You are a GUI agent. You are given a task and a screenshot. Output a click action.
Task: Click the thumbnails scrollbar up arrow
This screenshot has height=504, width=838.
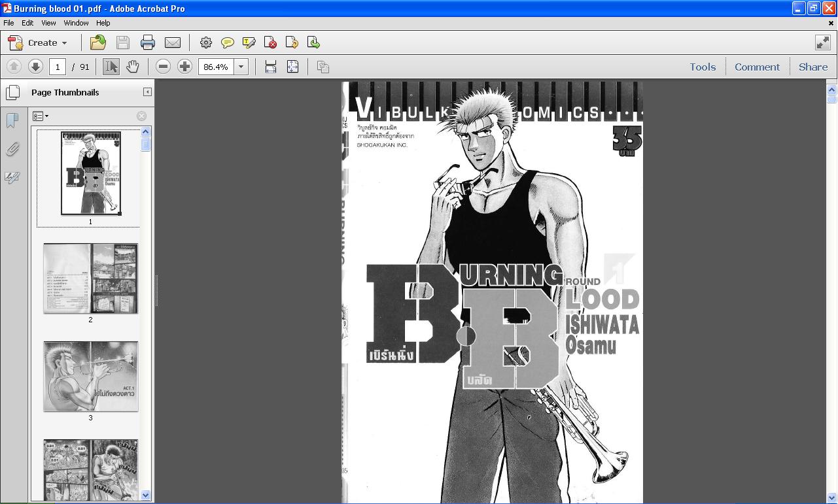[146, 131]
